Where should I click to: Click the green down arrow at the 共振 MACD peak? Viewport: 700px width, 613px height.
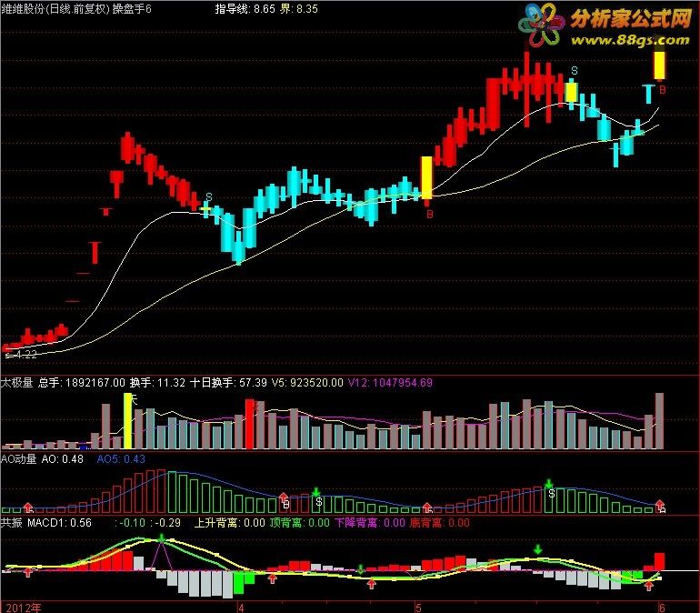point(162,538)
